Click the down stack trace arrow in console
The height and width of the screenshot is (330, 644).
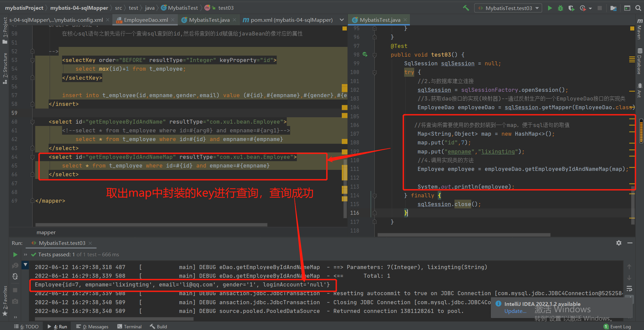pos(629,278)
